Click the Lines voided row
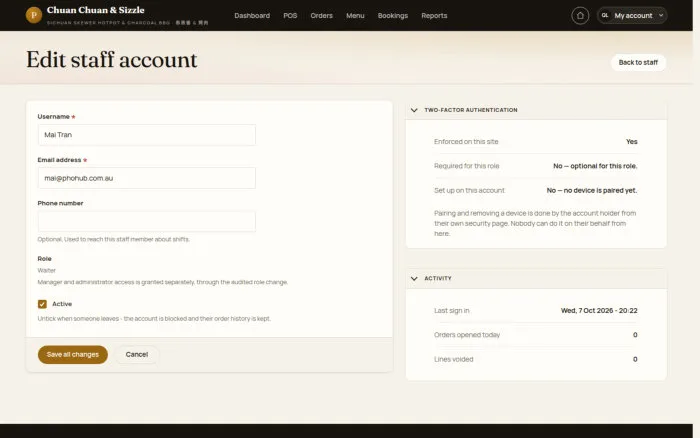The image size is (700, 438). (x=536, y=359)
